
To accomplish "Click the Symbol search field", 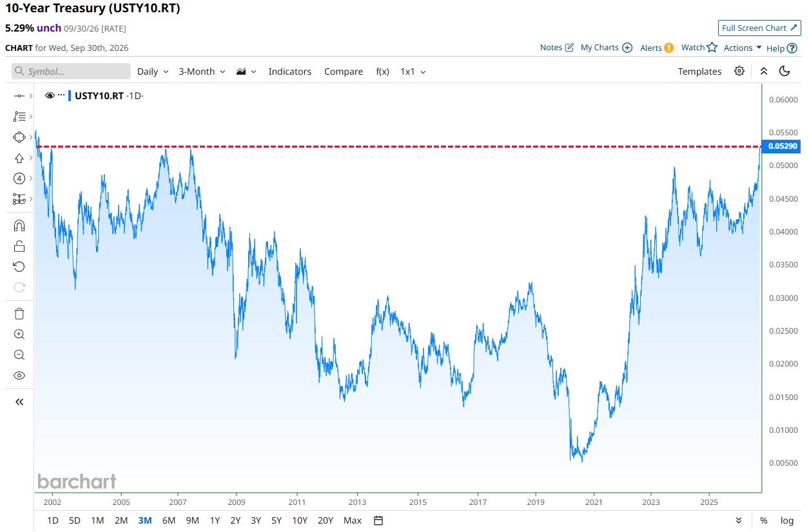I will coord(72,71).
